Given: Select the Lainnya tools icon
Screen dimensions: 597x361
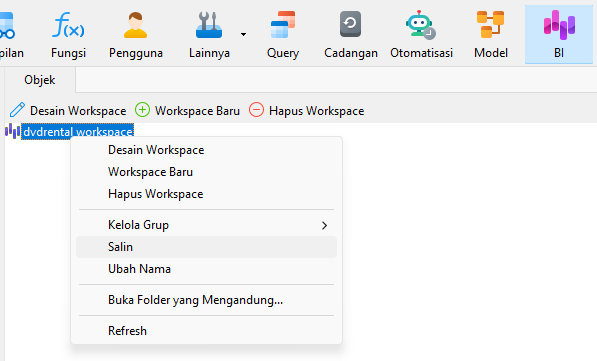Looking at the screenshot, I should click(209, 25).
